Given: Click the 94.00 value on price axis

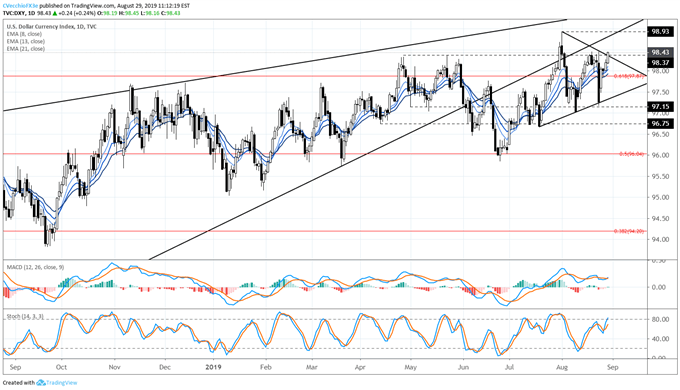Looking at the screenshot, I should [660, 239].
